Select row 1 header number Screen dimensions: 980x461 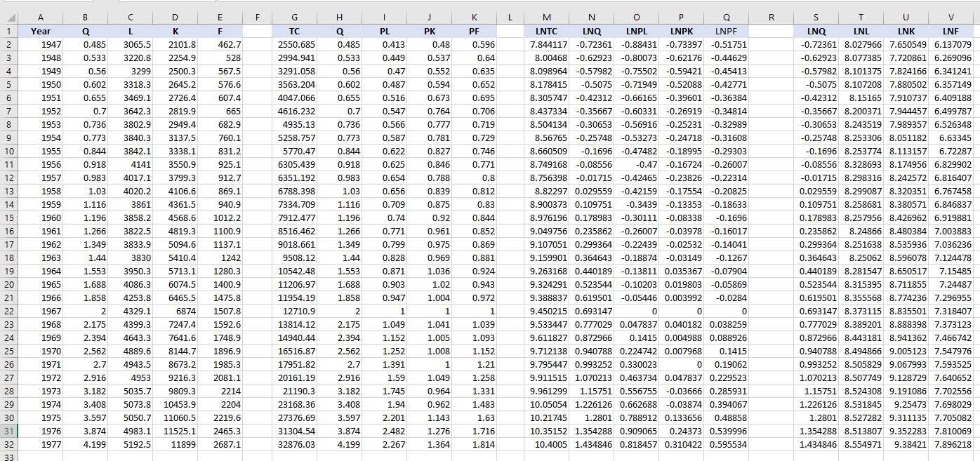pyautogui.click(x=8, y=31)
